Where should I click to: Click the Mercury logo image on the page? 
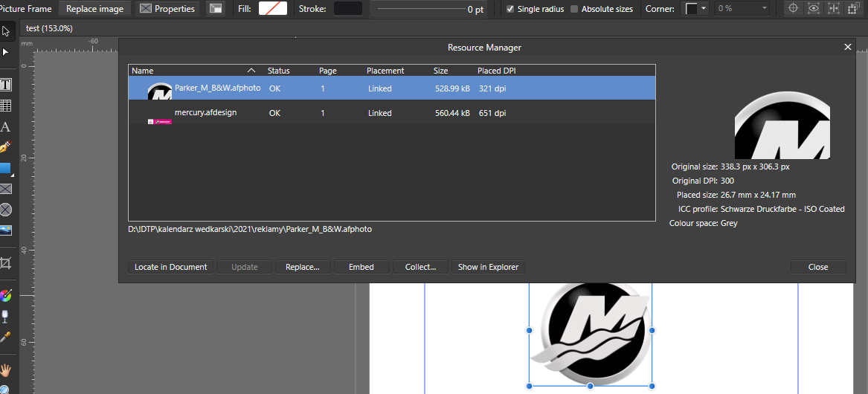(x=591, y=334)
